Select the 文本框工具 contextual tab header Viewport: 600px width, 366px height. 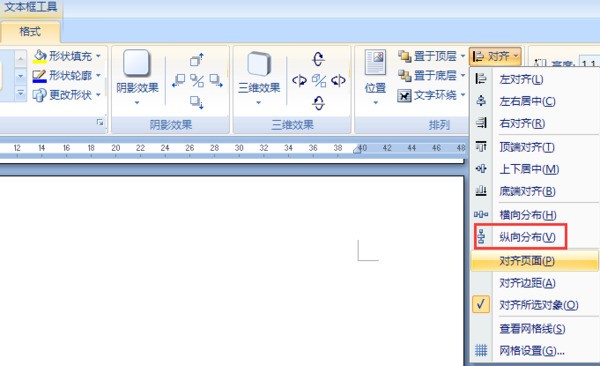point(31,7)
